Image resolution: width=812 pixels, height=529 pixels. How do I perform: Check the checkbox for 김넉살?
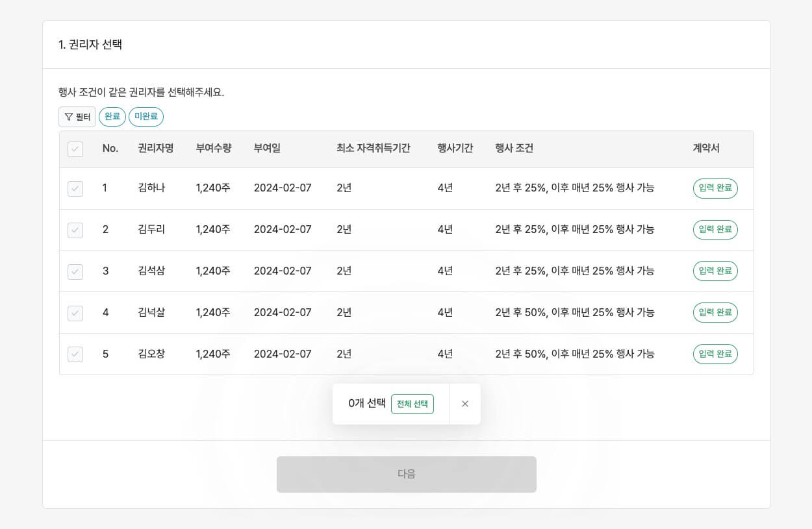pyautogui.click(x=75, y=314)
